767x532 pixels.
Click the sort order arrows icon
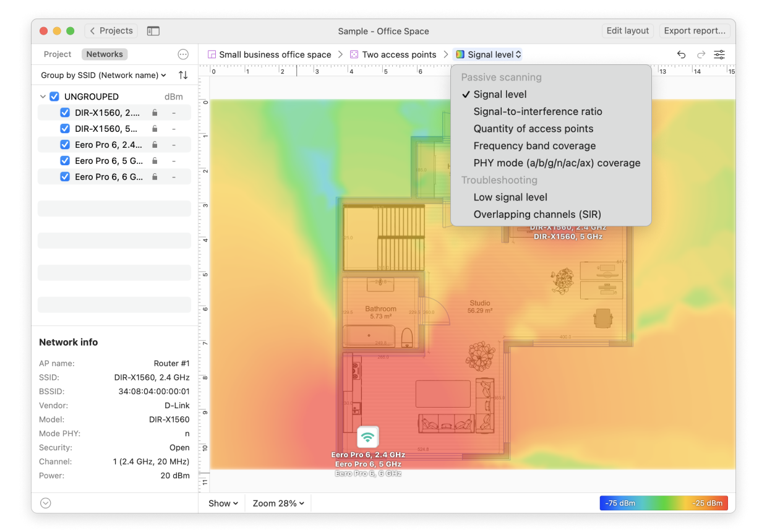pyautogui.click(x=183, y=75)
